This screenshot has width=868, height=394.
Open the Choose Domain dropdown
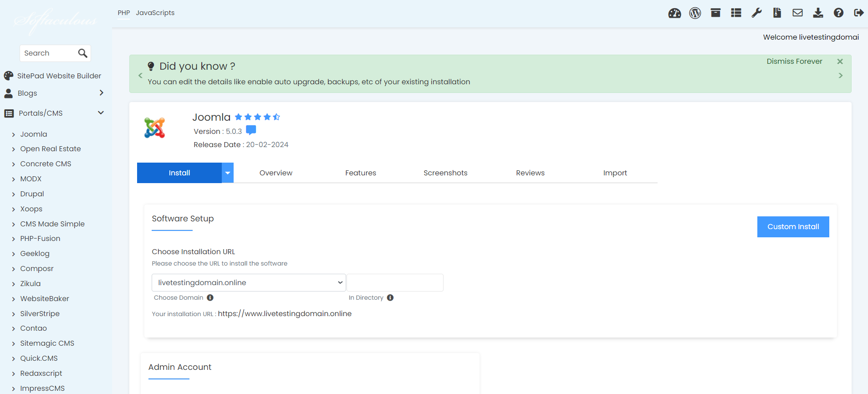249,282
